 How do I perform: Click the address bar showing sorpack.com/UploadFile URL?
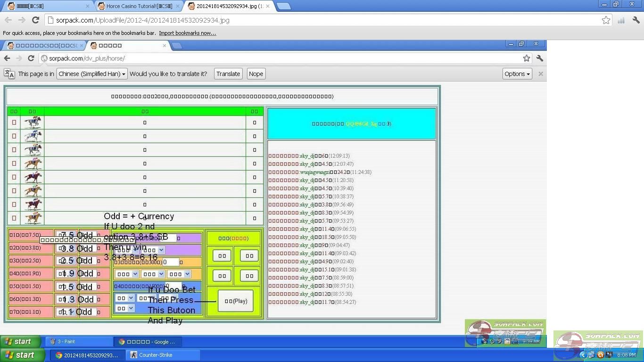coord(321,20)
